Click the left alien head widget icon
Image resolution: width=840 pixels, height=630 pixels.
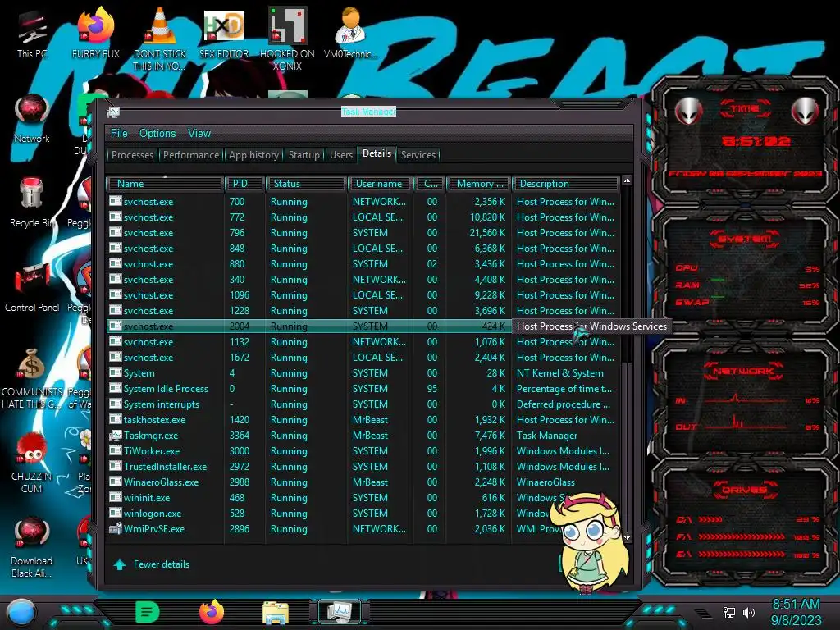pos(688,112)
